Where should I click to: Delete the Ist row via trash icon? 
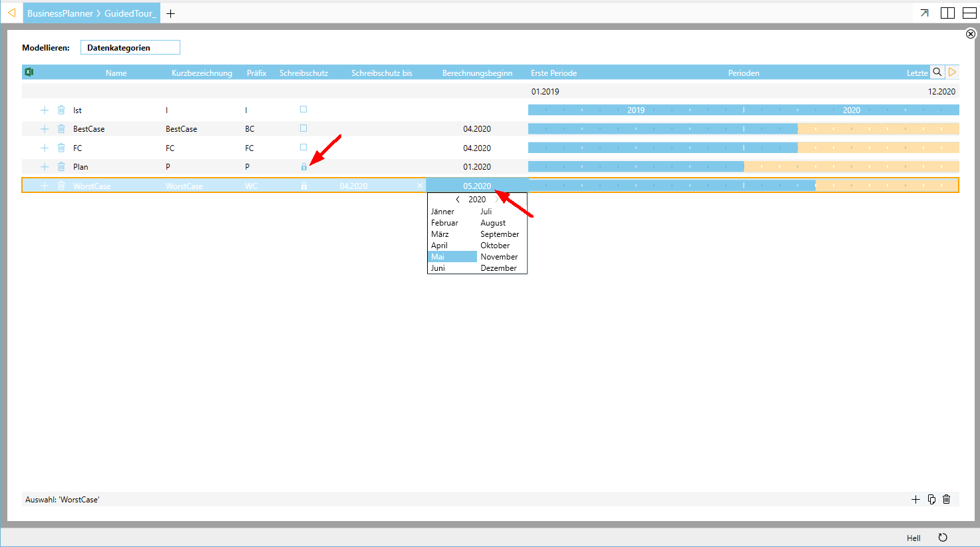61,110
